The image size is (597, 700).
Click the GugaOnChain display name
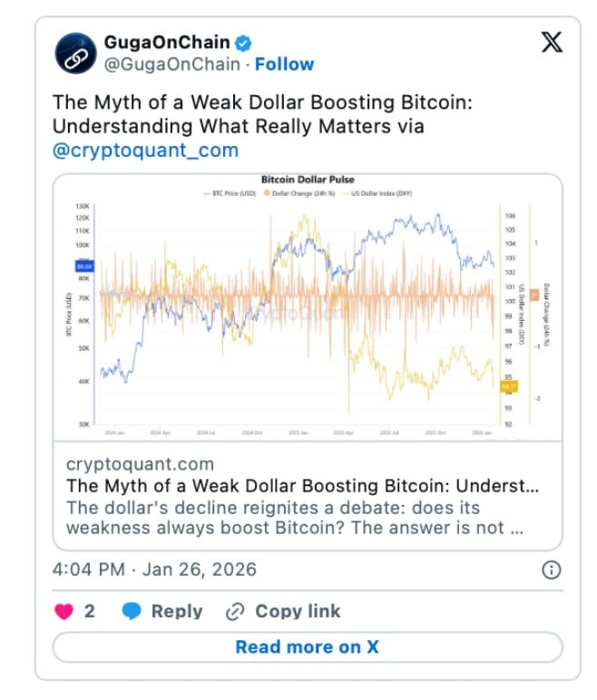[x=167, y=42]
